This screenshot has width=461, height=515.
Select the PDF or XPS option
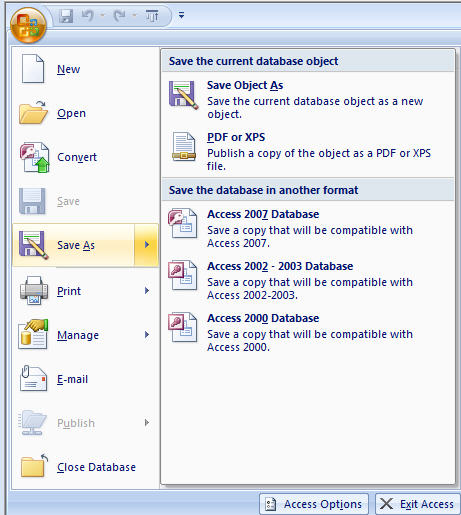308,151
